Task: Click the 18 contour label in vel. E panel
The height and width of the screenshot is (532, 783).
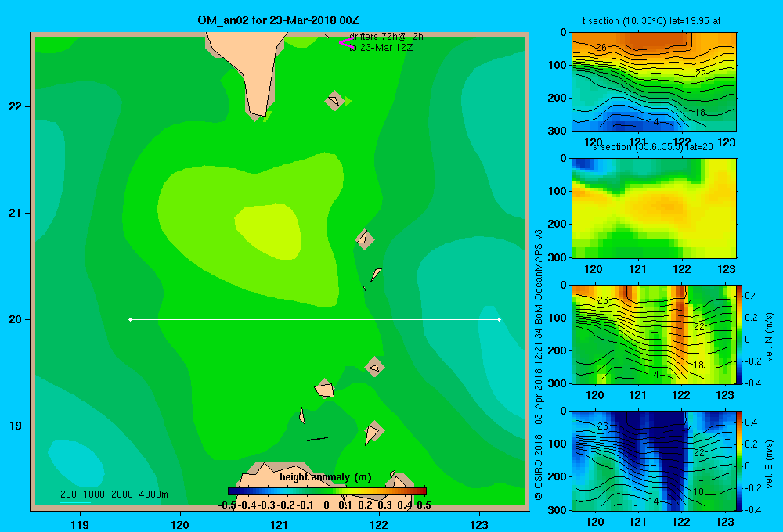Action: [699, 491]
